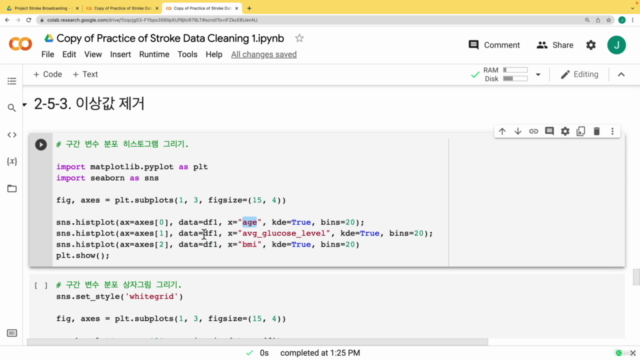This screenshot has width=640, height=360.
Task: Star the notebook title
Action: 299,38
